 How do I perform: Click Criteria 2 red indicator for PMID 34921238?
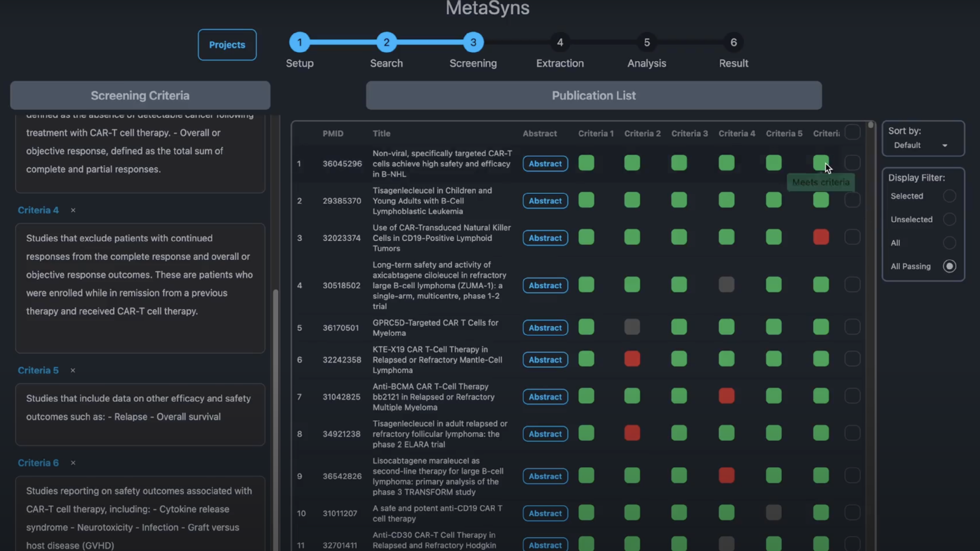pos(632,433)
